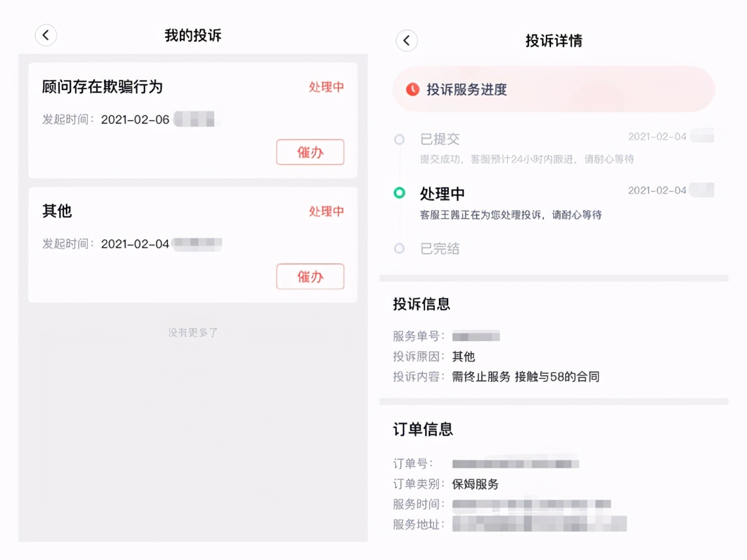This screenshot has width=747, height=560.
Task: Click the 投诉信息 section heading
Action: coord(421,304)
